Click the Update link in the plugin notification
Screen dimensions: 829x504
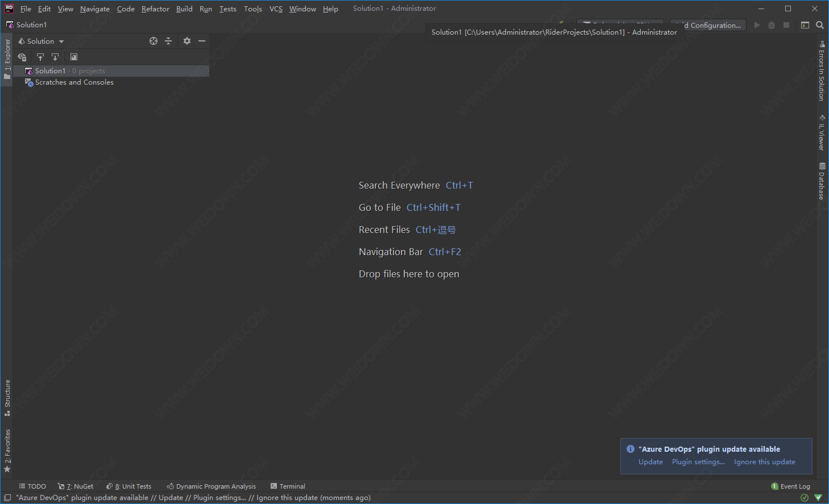650,462
